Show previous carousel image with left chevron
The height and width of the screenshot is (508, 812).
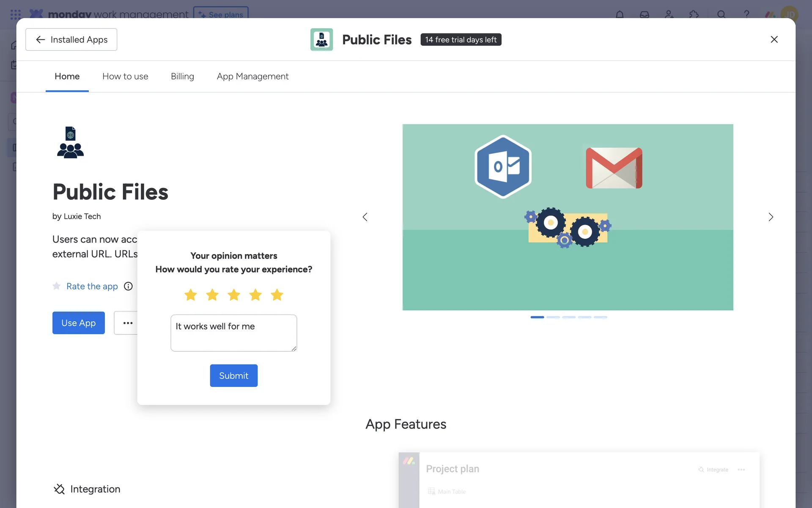pyautogui.click(x=365, y=217)
